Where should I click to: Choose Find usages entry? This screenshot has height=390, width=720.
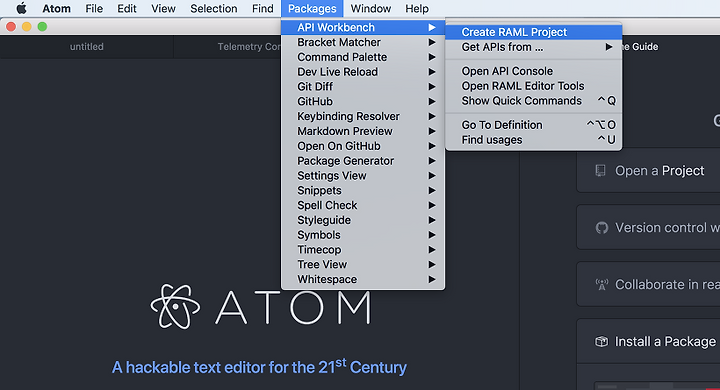534,140
